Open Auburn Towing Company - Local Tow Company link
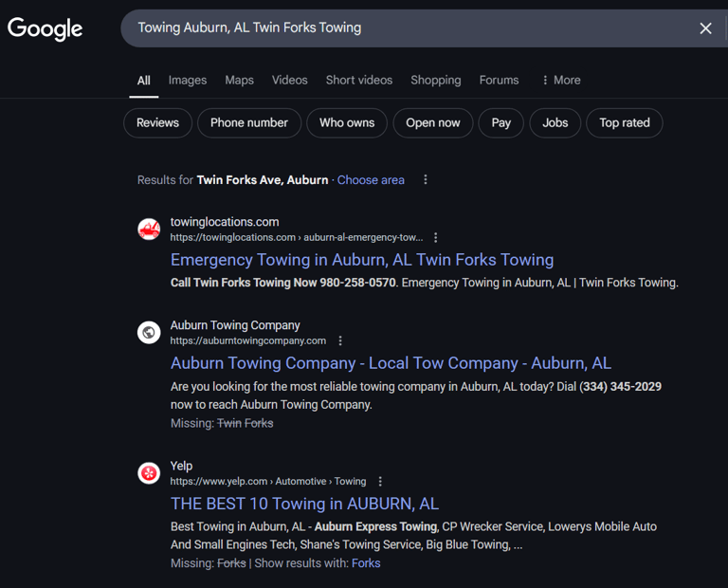 [391, 363]
